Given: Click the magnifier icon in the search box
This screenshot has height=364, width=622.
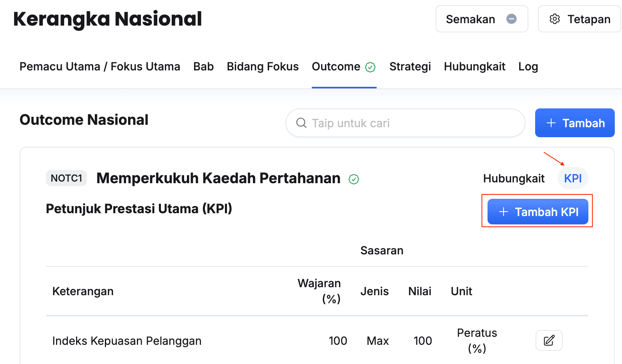Looking at the screenshot, I should click(x=301, y=123).
